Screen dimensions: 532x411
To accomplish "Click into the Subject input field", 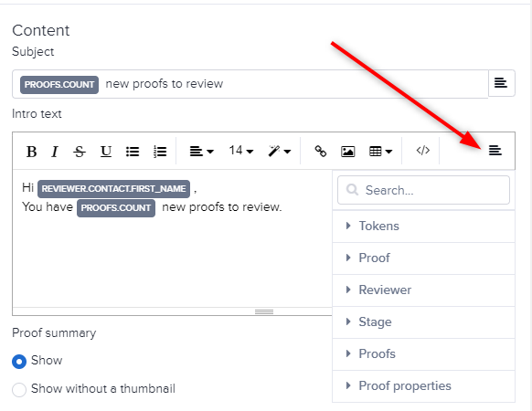I will 250,84.
